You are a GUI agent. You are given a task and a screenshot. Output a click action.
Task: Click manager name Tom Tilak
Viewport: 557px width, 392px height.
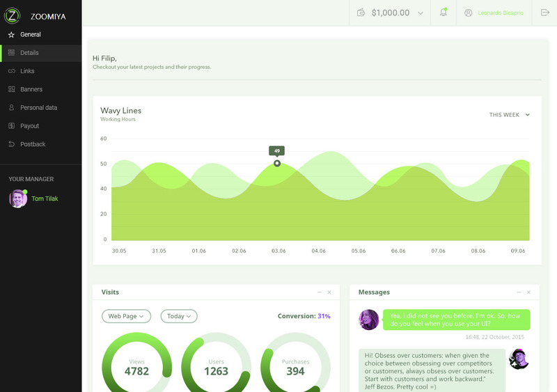tap(45, 198)
